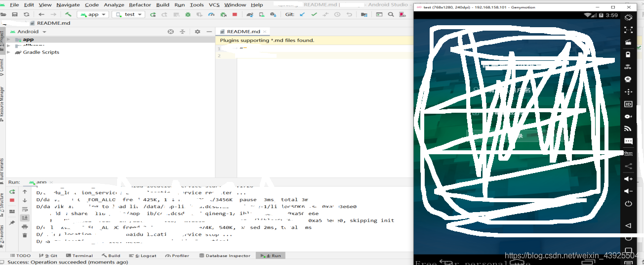
Task: Open the Database Inspector tool window
Action: (224, 256)
